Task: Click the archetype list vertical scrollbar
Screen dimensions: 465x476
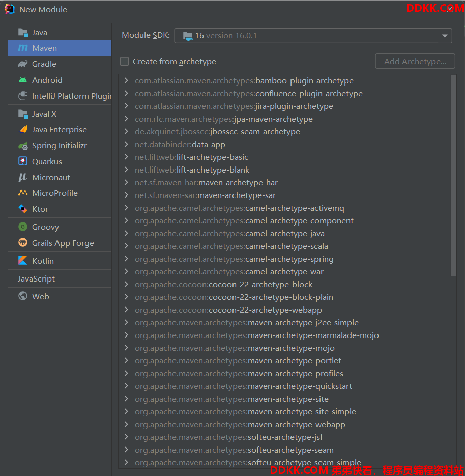Action: pyautogui.click(x=453, y=176)
